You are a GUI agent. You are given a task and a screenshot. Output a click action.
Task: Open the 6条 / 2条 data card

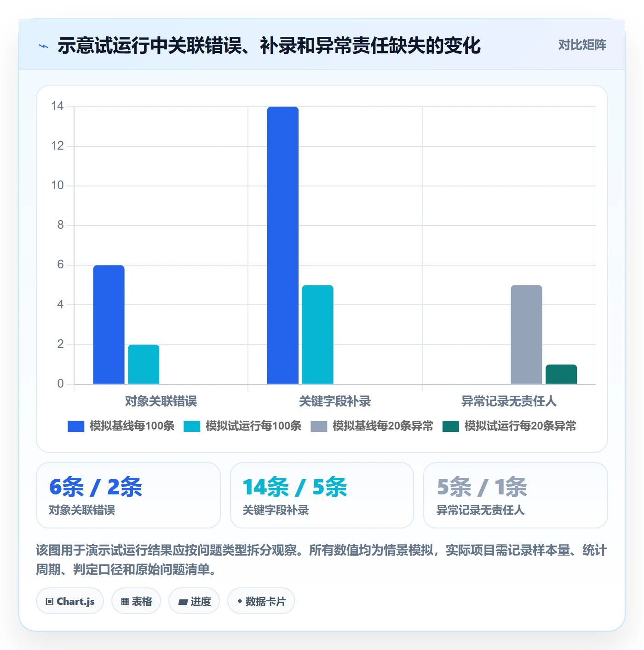[128, 495]
